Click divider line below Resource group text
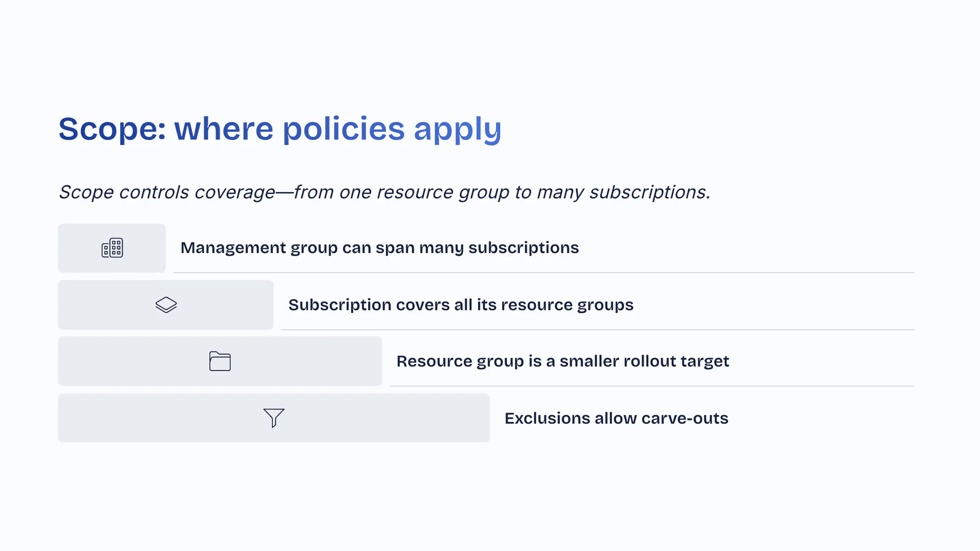This screenshot has width=980, height=551. click(x=652, y=386)
